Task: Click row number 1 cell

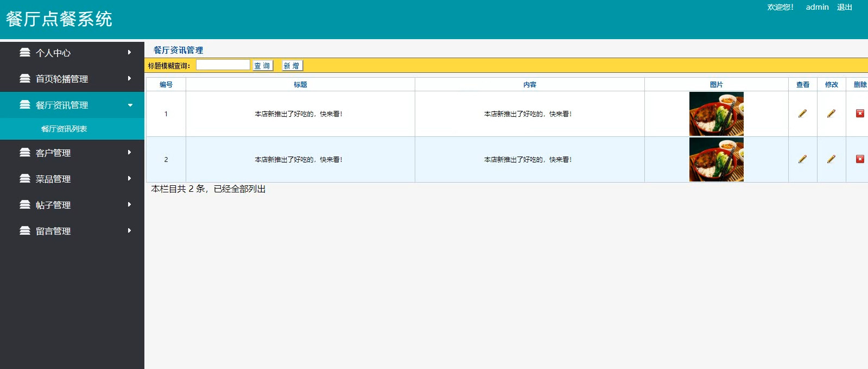Action: [x=166, y=114]
